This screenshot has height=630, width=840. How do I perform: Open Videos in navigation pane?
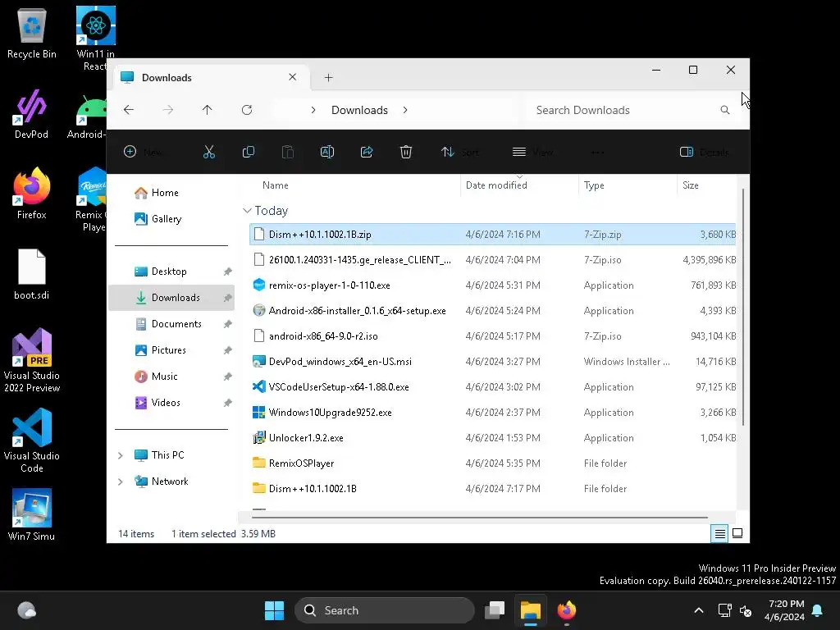click(166, 402)
